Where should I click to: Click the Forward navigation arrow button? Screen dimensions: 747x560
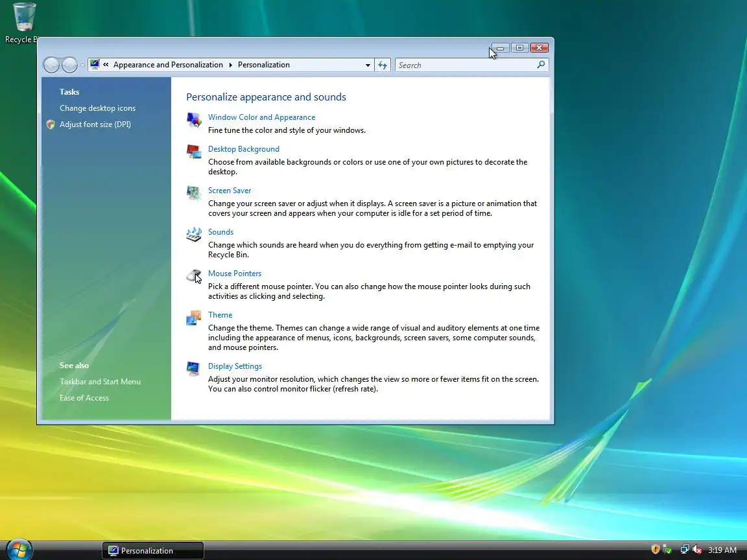tap(69, 65)
